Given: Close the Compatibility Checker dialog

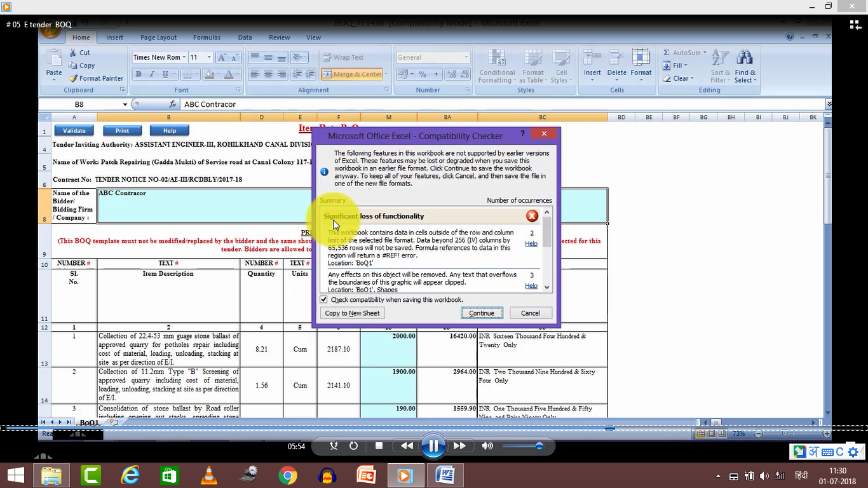Looking at the screenshot, I should point(544,133).
